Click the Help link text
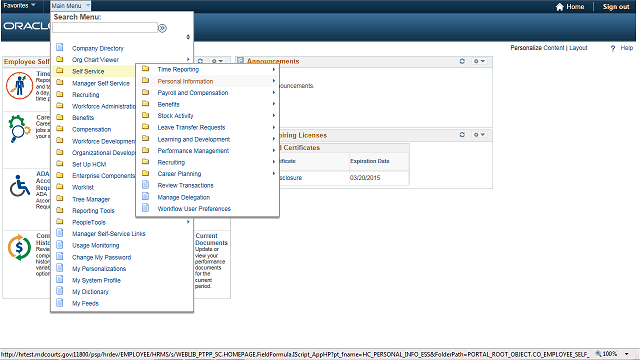The height and width of the screenshot is (360, 640). (x=627, y=48)
